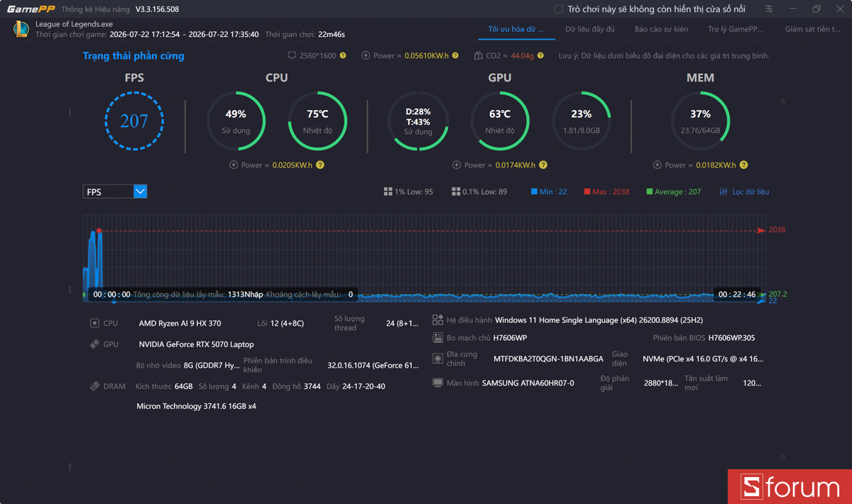Image resolution: width=852 pixels, height=504 pixels.
Task: Click the help icon beside CPU power 0.0205KW.h
Action: tap(320, 165)
